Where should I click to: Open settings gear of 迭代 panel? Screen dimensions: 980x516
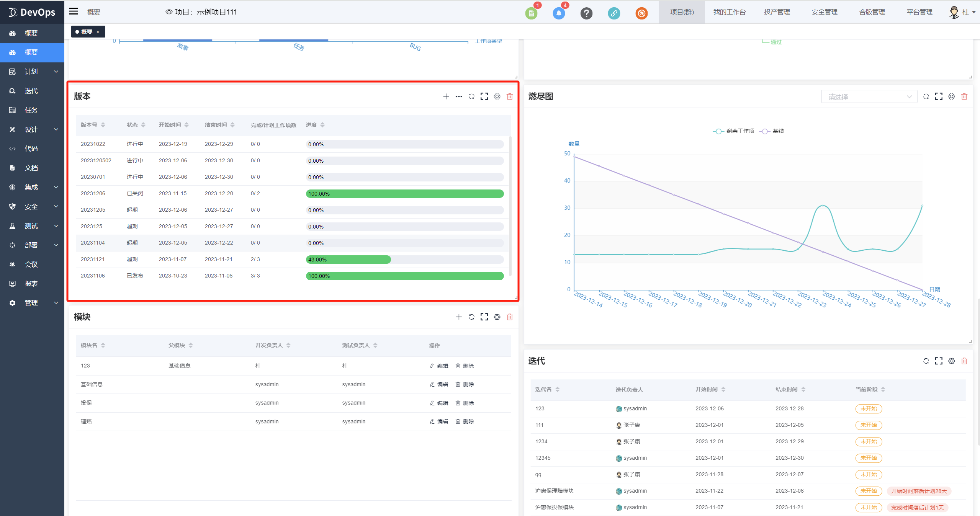(951, 361)
